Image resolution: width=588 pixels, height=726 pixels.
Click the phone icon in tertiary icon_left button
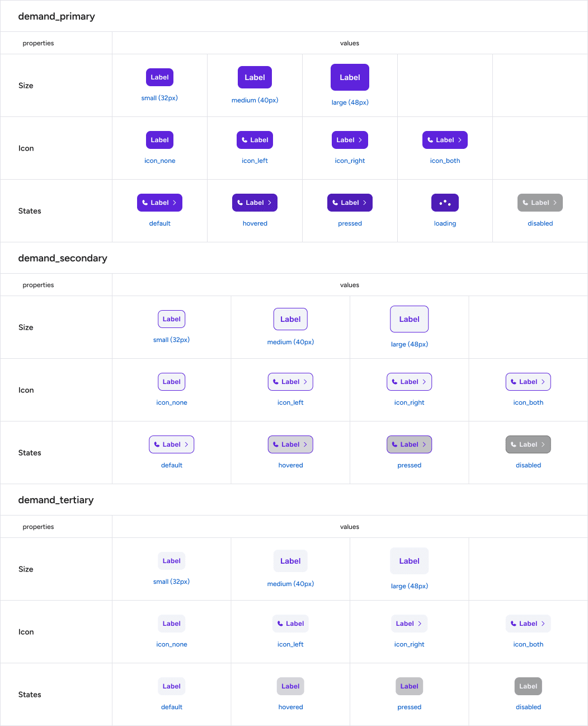point(280,624)
